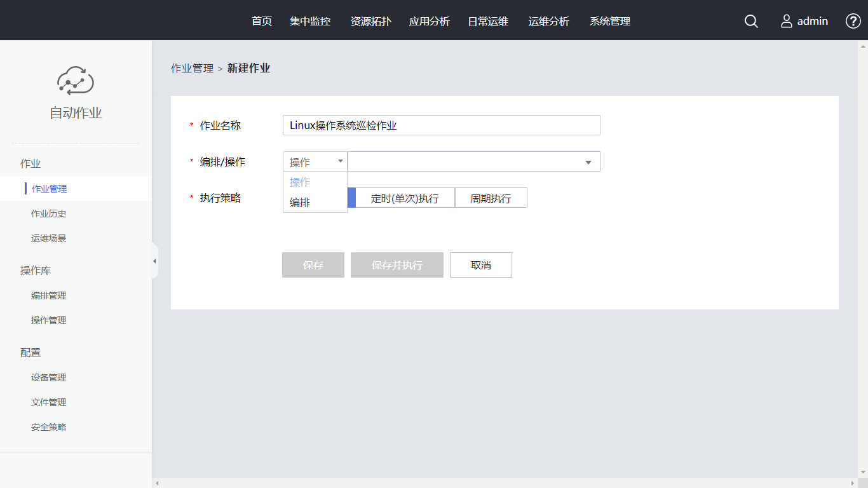
Task: Click the admin user profile icon
Action: [787, 22]
